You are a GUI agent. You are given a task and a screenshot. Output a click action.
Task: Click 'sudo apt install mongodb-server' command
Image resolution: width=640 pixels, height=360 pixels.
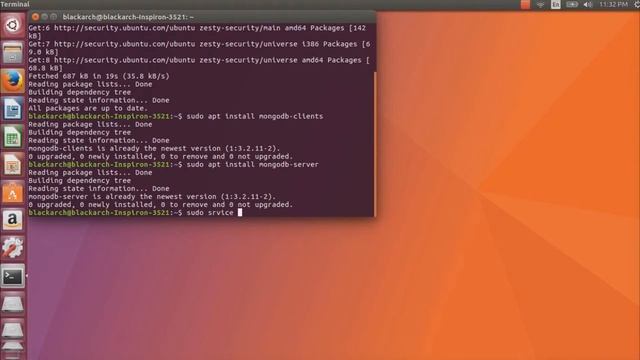click(253, 164)
